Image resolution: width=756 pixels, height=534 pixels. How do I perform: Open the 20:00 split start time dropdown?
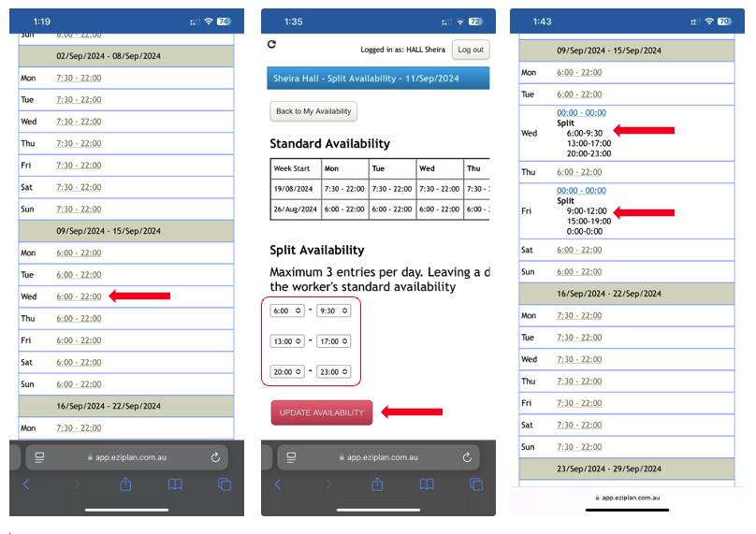coord(287,371)
